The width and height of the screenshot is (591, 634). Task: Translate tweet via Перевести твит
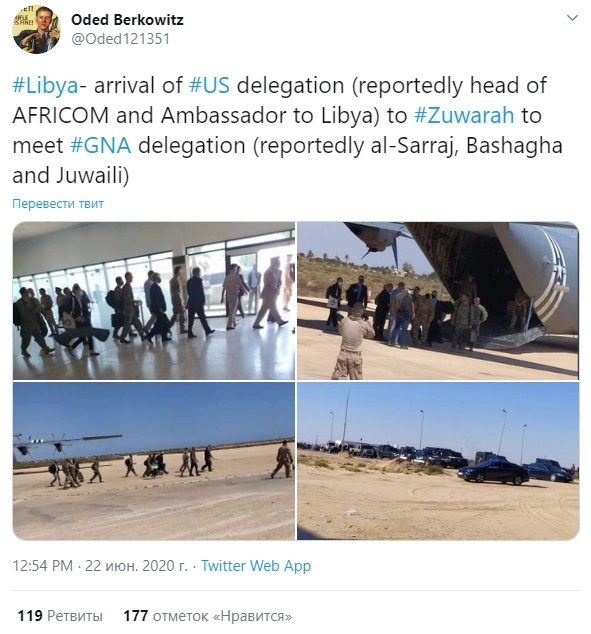pyautogui.click(x=58, y=203)
